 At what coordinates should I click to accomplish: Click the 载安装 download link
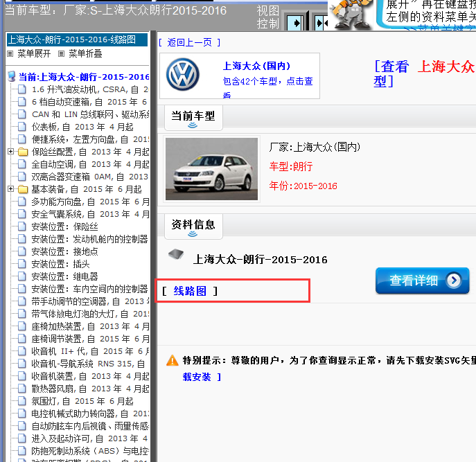197,377
